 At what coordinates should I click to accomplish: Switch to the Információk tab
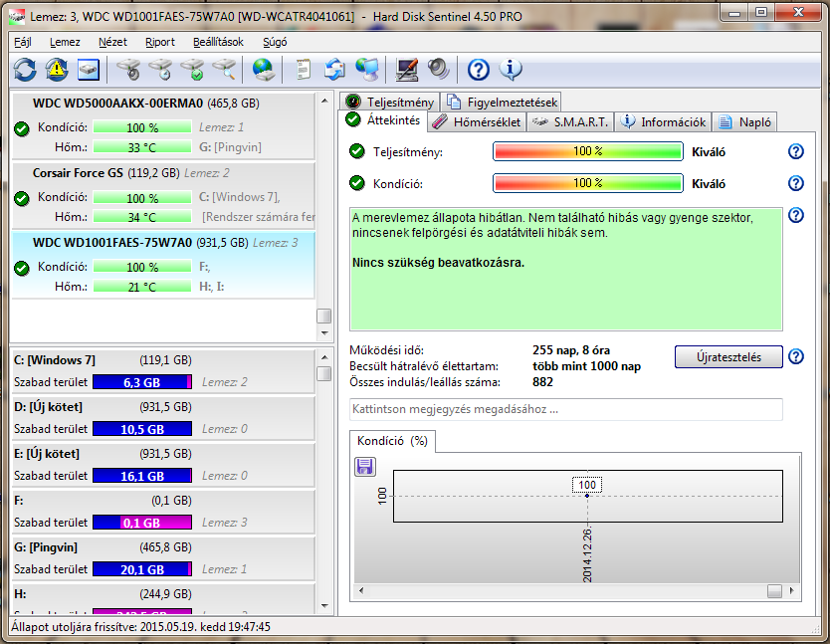[x=663, y=122]
